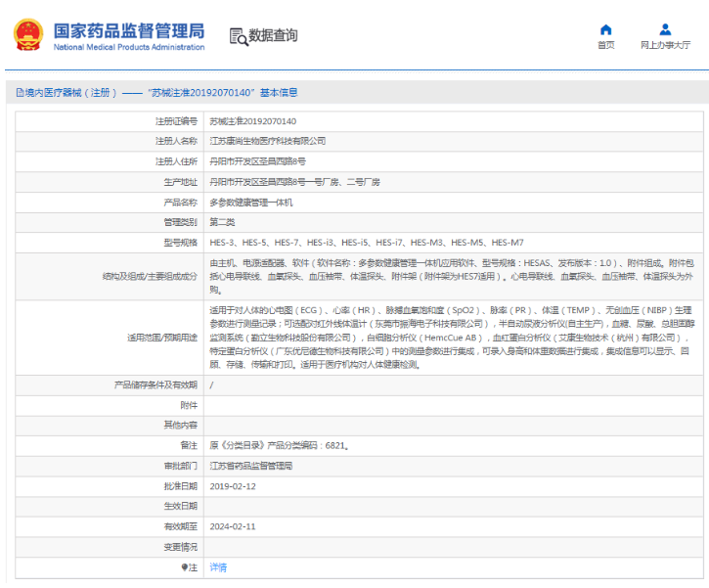Click the document icon before 境内医疗器械
The height and width of the screenshot is (588, 709).
(20, 93)
